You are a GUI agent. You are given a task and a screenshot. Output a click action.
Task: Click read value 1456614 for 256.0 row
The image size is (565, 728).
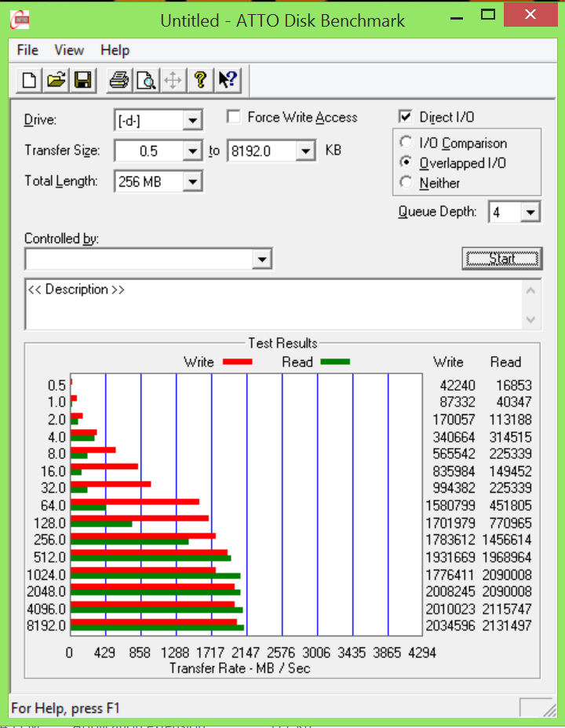click(x=506, y=540)
